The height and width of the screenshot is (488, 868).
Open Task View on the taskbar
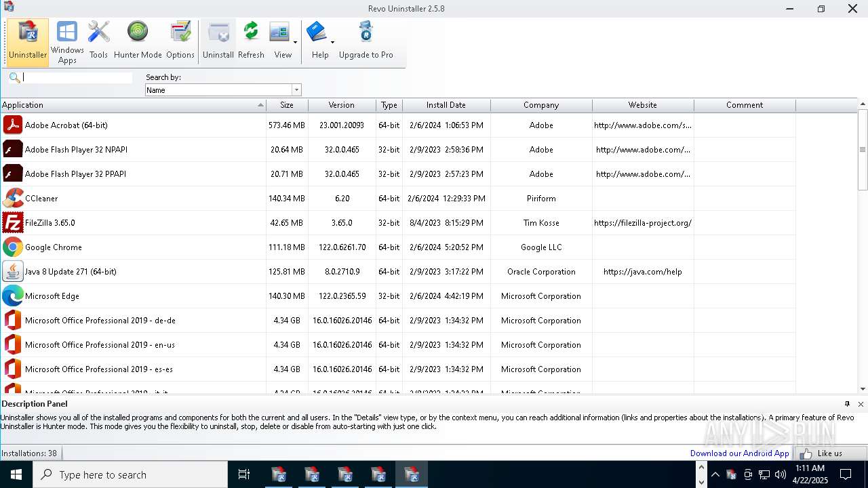tap(244, 474)
